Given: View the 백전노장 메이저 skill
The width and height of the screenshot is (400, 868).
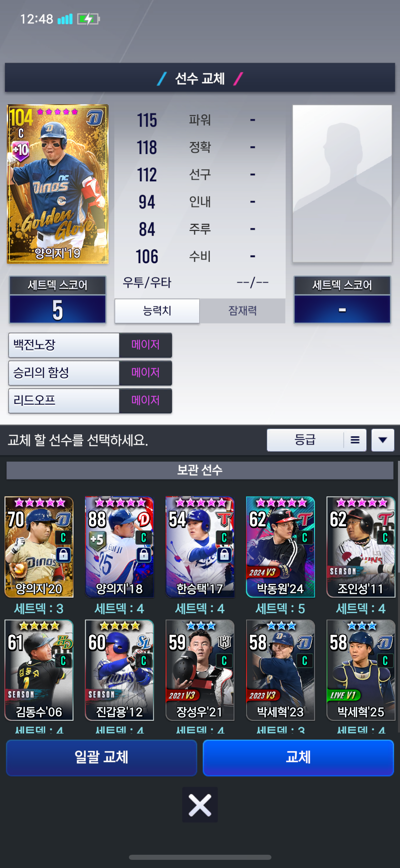Looking at the screenshot, I should pyautogui.click(x=90, y=345).
